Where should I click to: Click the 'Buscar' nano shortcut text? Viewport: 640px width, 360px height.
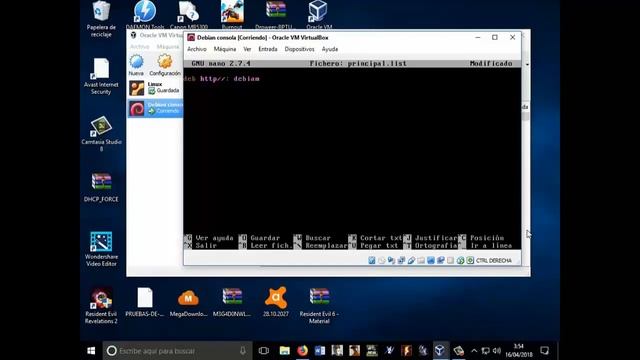coord(318,238)
